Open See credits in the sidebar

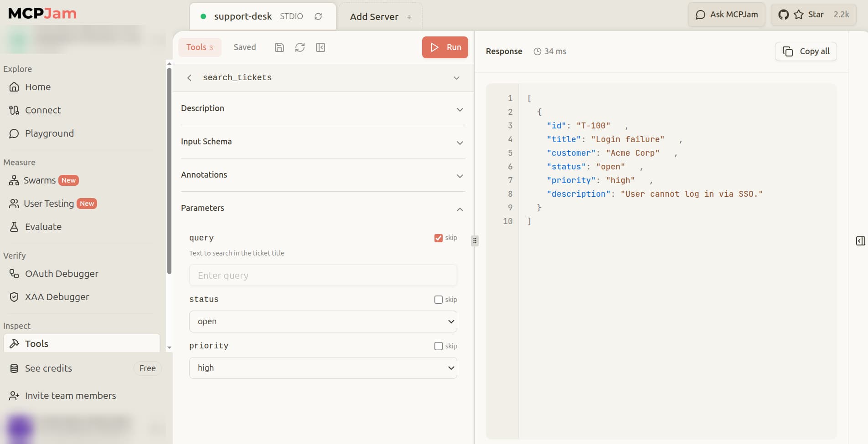[48, 368]
